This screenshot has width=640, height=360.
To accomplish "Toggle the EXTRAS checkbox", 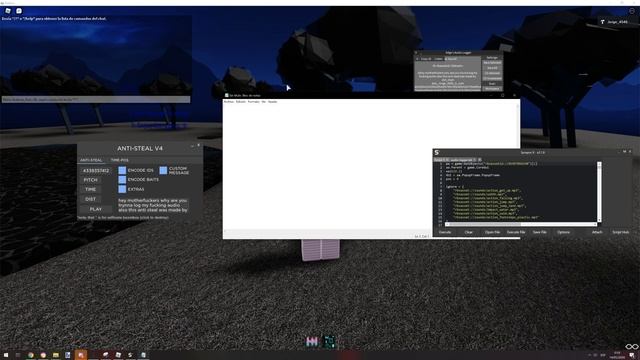I will point(122,189).
